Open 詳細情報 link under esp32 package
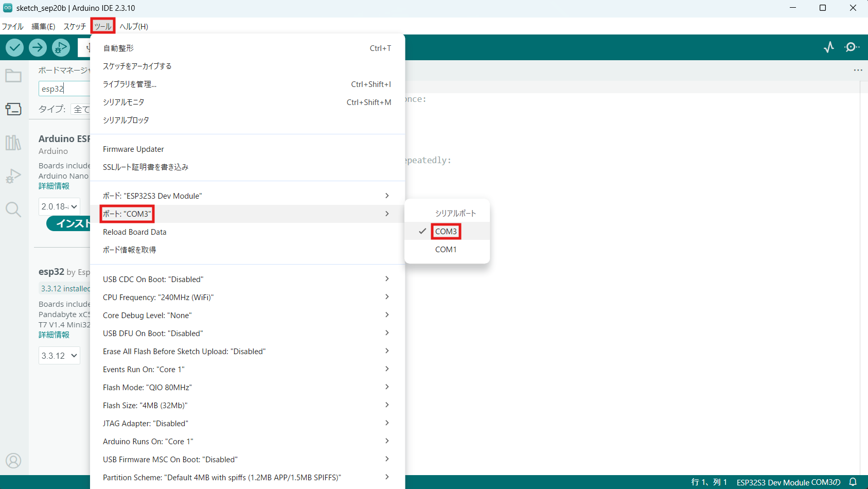Viewport: 868px width, 489px height. coord(54,335)
